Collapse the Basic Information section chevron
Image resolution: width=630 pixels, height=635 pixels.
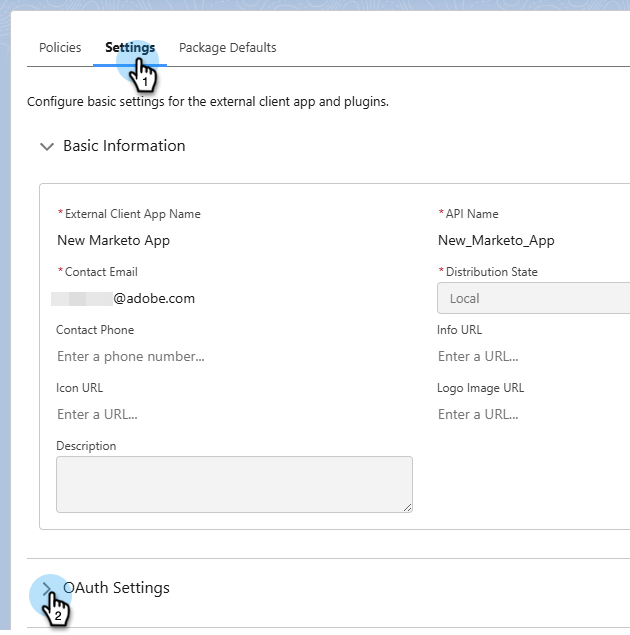pyautogui.click(x=46, y=146)
